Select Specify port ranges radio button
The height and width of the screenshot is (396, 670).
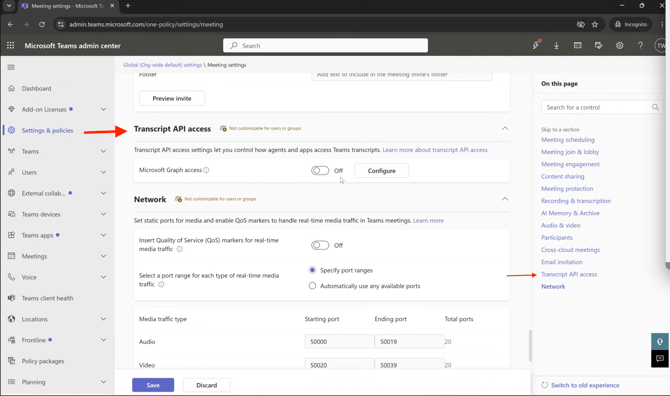click(x=312, y=270)
